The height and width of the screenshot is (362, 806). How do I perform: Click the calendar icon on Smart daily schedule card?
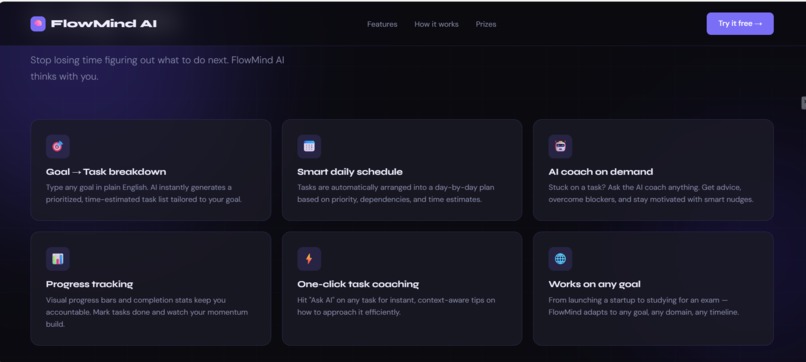click(x=309, y=147)
